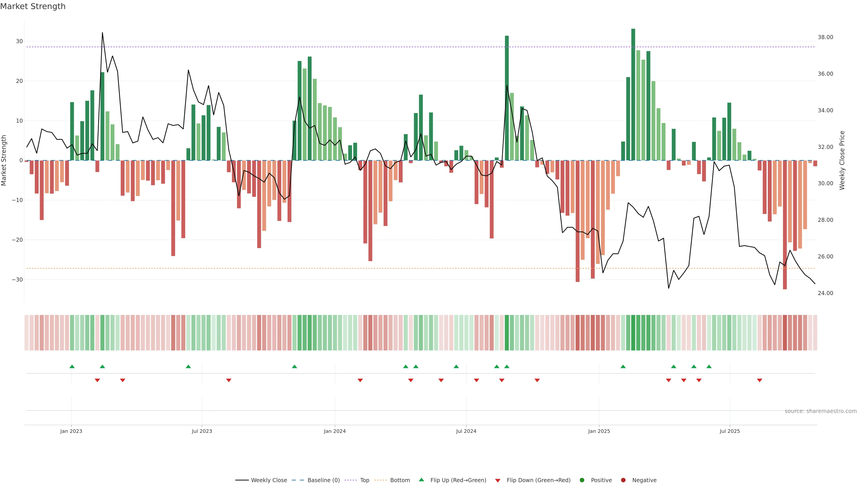The height and width of the screenshot is (488, 868).
Task: Click the darkest green heatmap cell near 2025
Action: point(633,333)
